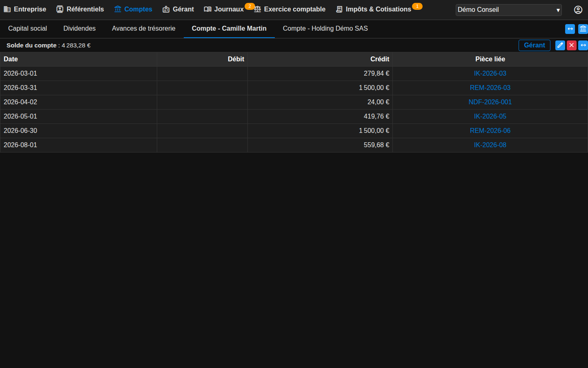Follow the REM-2026-06 link
Screen dimensions: 588x368
coord(490,131)
